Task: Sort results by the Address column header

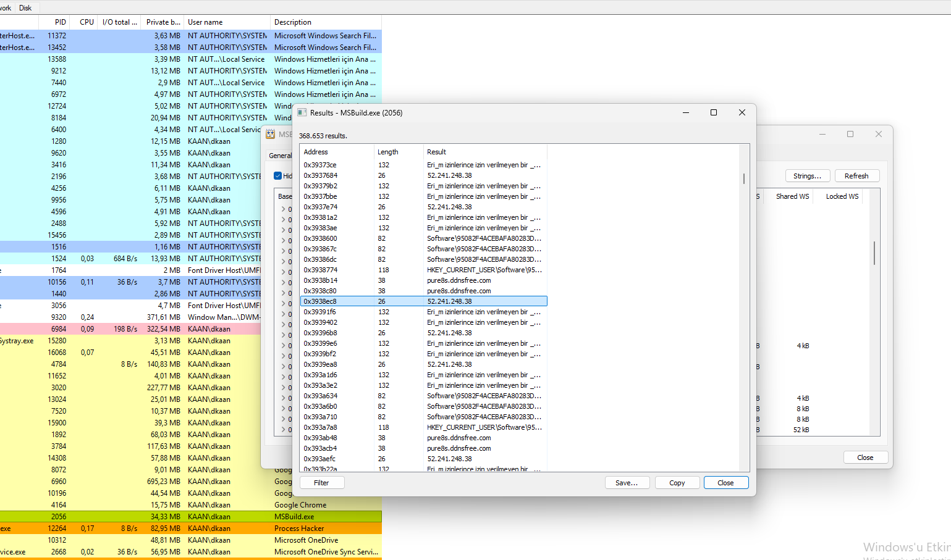Action: (x=337, y=152)
